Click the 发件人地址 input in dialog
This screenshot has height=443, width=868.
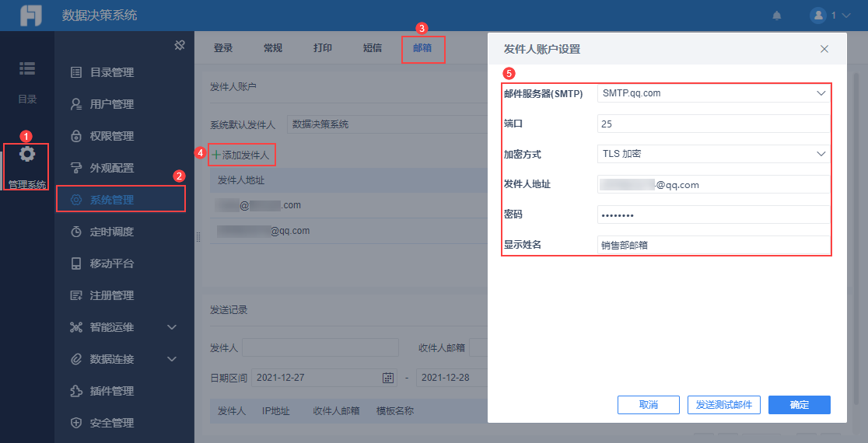(713, 184)
